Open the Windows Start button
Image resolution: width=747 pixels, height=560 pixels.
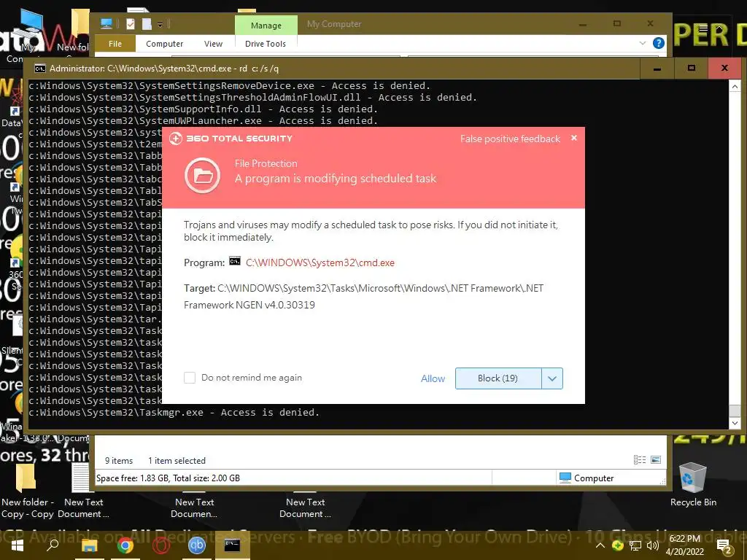pos(18,545)
